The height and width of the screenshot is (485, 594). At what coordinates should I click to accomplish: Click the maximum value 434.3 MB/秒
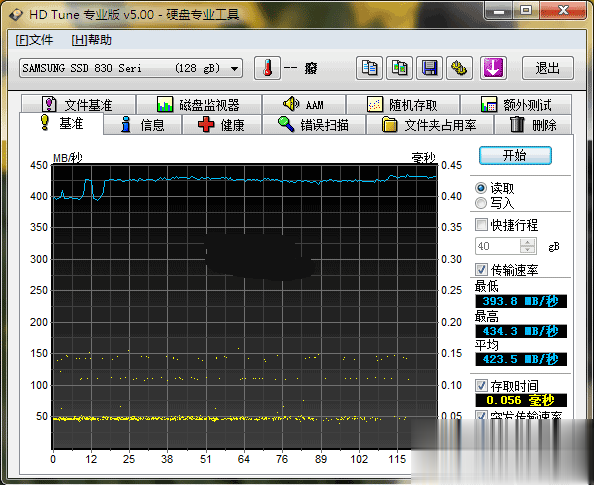click(521, 331)
